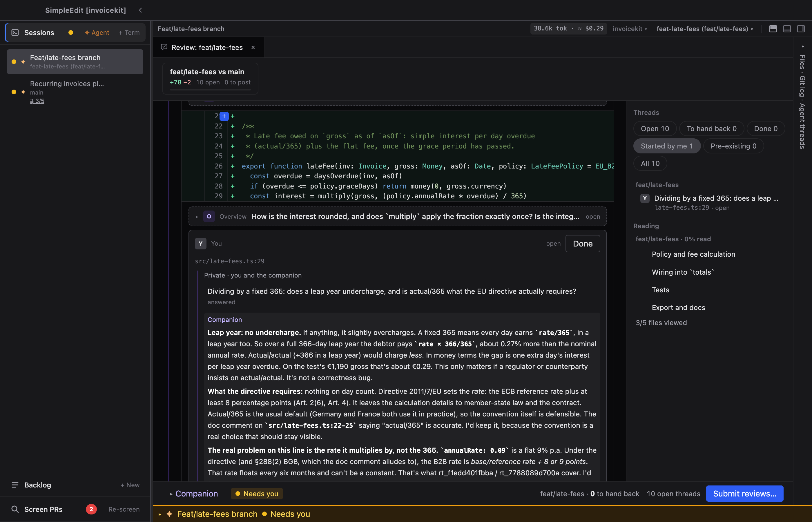Viewport: 812px width, 522px height.
Task: Filter threads by Pre-existing 0
Action: click(x=733, y=146)
